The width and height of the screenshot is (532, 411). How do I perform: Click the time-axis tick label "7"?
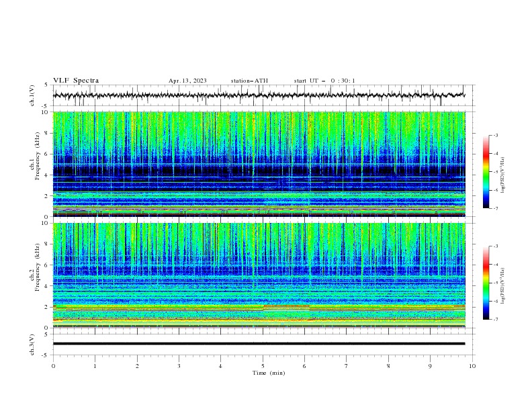tap(347, 366)
